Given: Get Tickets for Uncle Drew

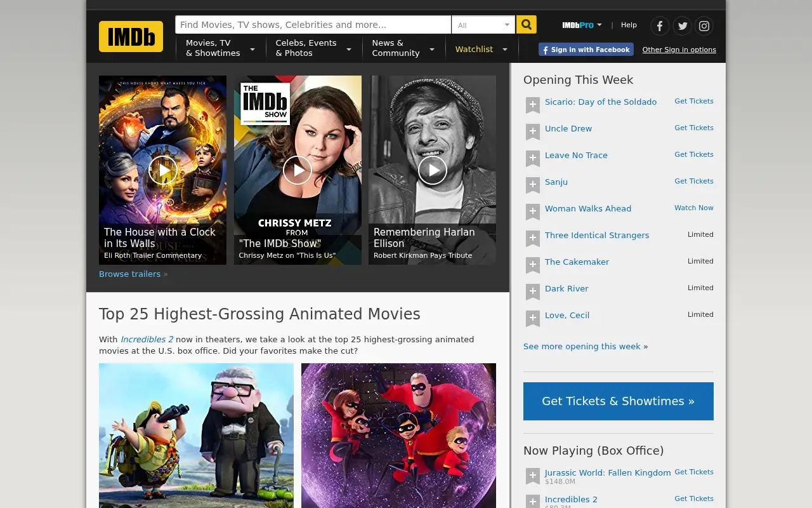Looking at the screenshot, I should tap(694, 128).
